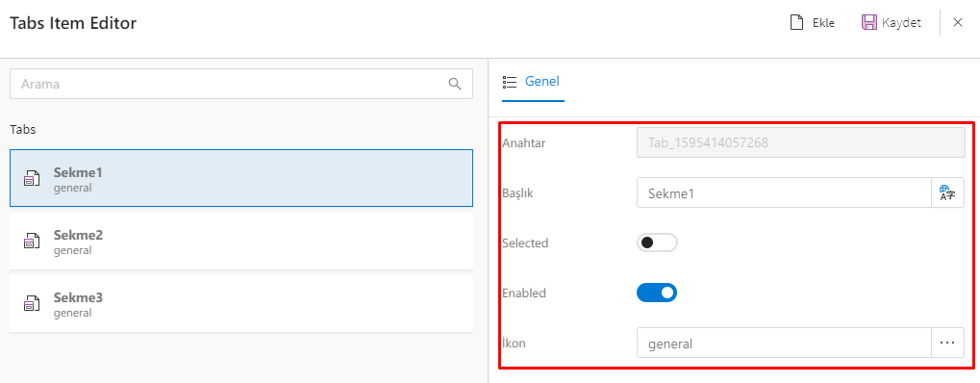The image size is (980, 383).
Task: Open translation icon beside Başlık field
Action: click(947, 192)
